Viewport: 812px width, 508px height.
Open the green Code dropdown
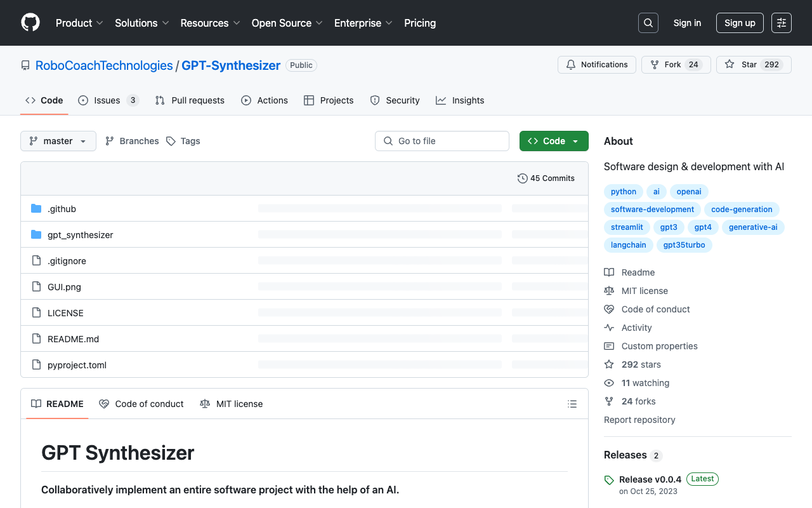tap(554, 141)
